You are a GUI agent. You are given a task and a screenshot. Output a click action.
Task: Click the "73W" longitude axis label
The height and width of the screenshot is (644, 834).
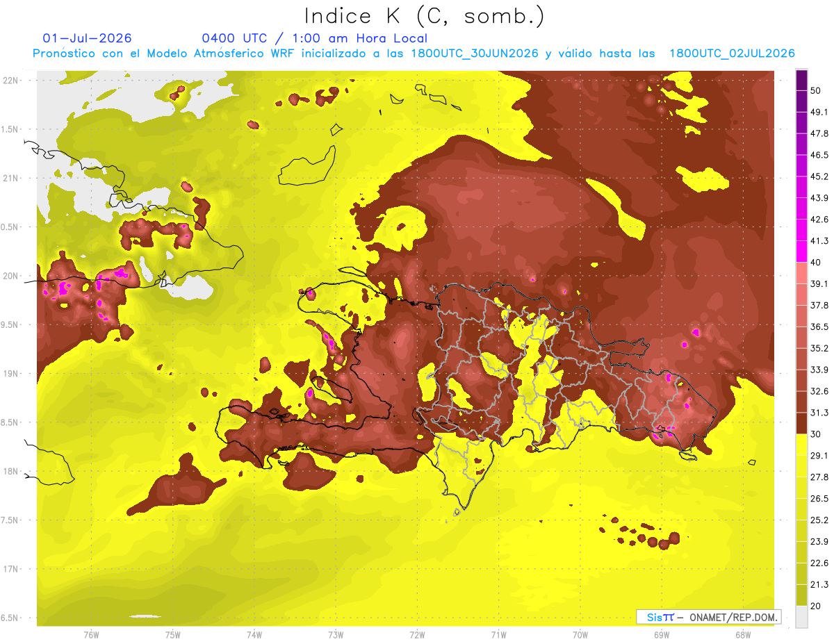pyautogui.click(x=336, y=635)
